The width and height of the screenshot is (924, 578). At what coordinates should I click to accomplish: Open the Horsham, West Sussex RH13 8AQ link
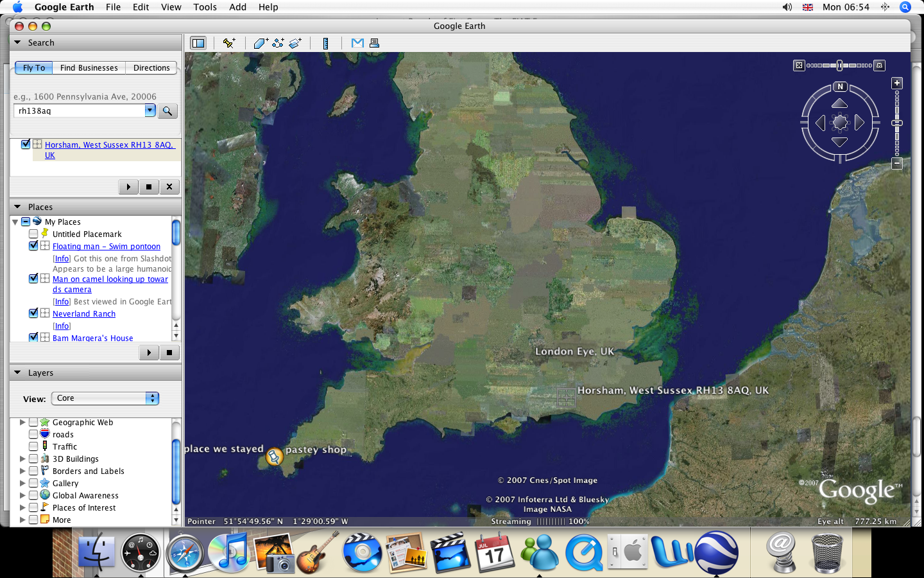110,150
